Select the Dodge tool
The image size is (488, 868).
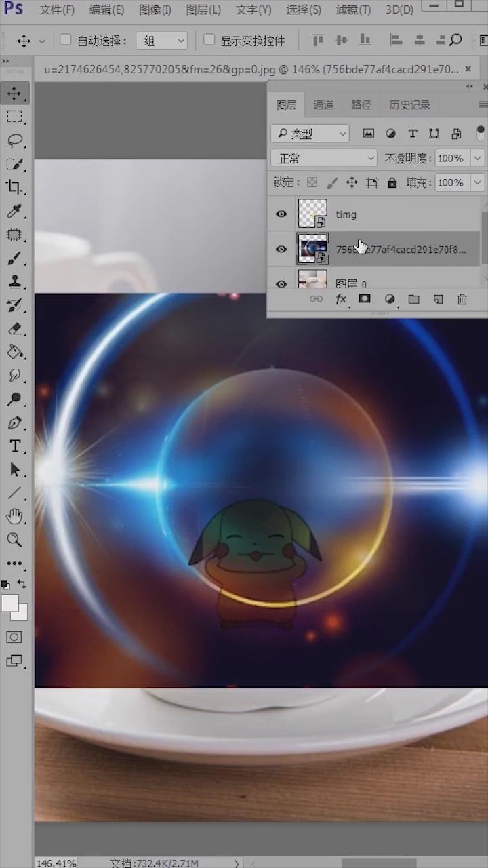(14, 399)
